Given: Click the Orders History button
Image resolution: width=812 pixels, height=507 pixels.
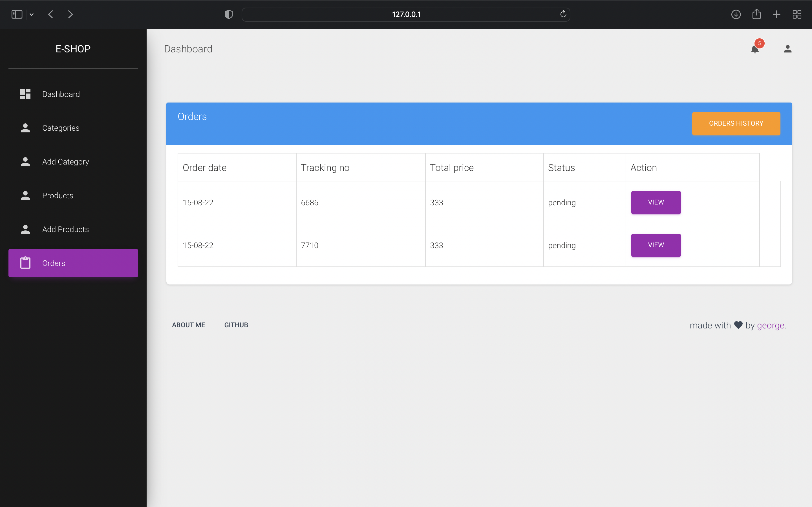Looking at the screenshot, I should (736, 123).
